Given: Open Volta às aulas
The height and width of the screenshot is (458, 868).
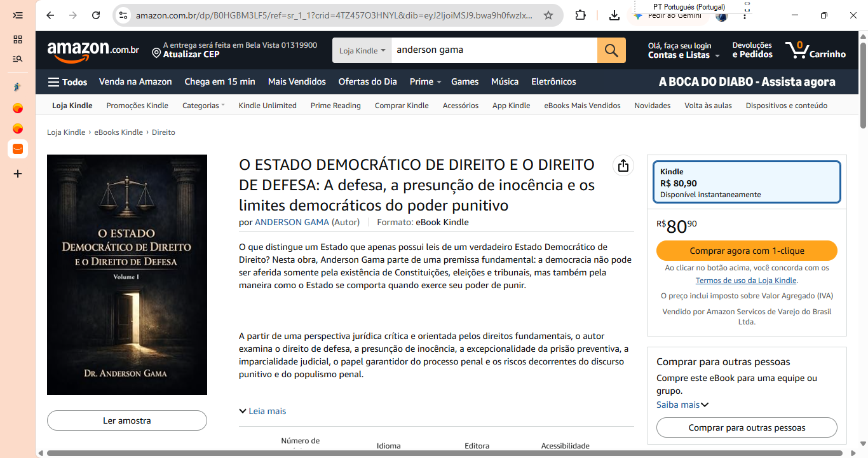Looking at the screenshot, I should (x=708, y=106).
